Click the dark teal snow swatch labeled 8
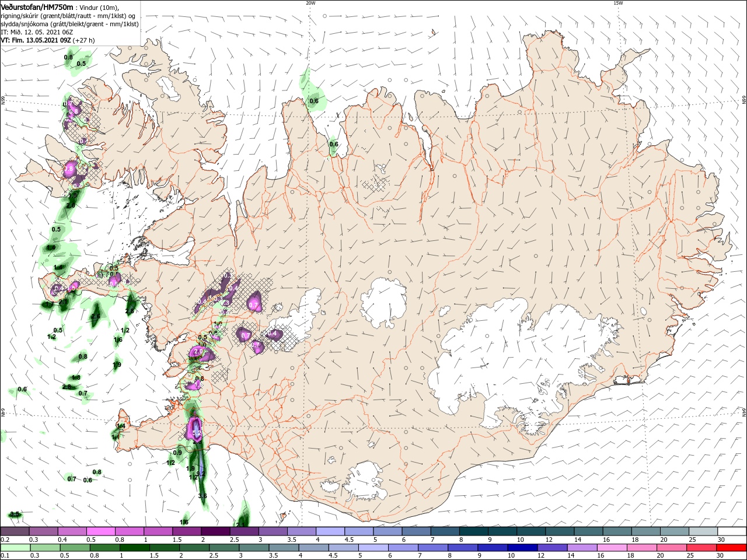 click(x=473, y=531)
